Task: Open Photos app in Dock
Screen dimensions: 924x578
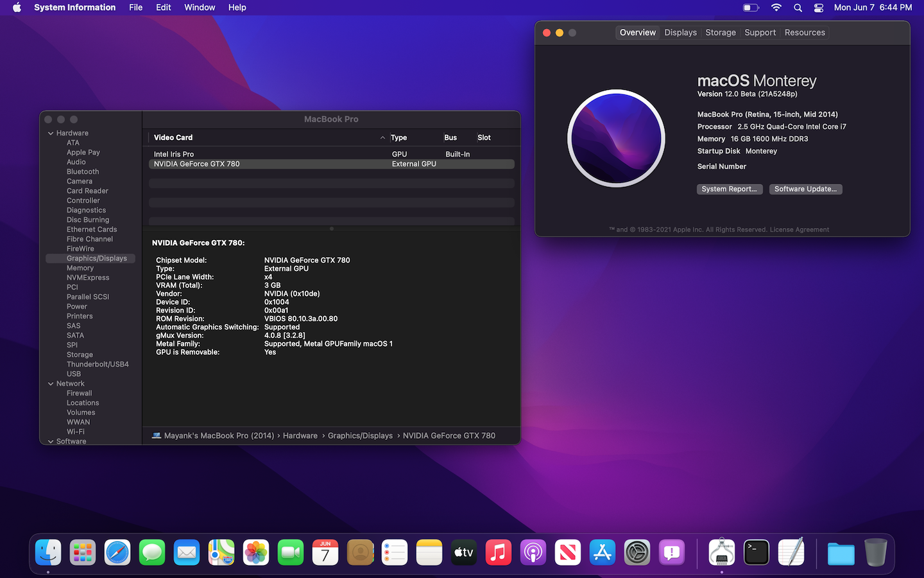Action: tap(256, 552)
